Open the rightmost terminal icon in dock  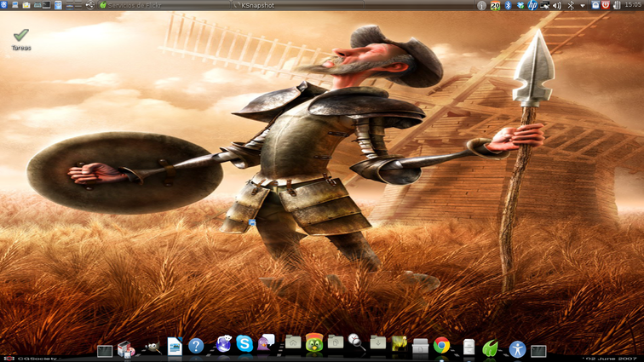538,351
